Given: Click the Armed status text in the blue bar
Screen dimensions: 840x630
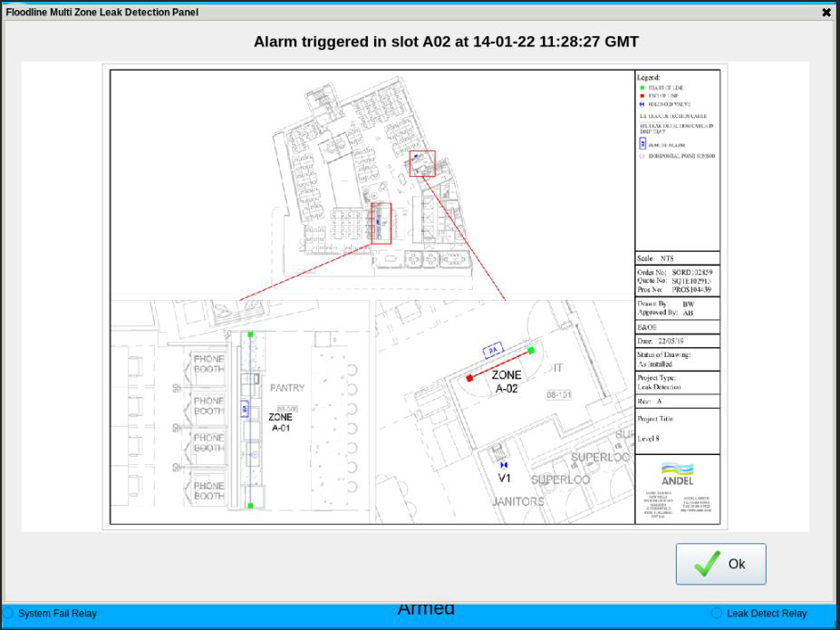Looking at the screenshot, I should click(x=426, y=608).
